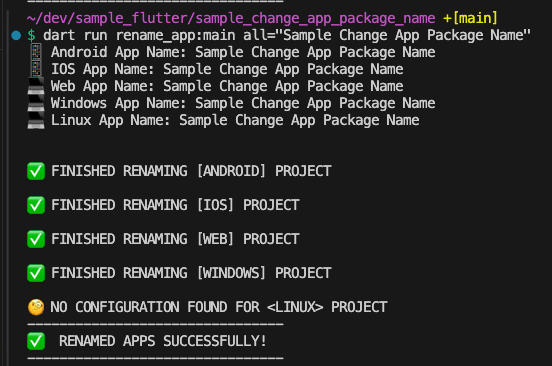
Task: Click the laptop emoji beside Web App Name
Action: click(36, 86)
